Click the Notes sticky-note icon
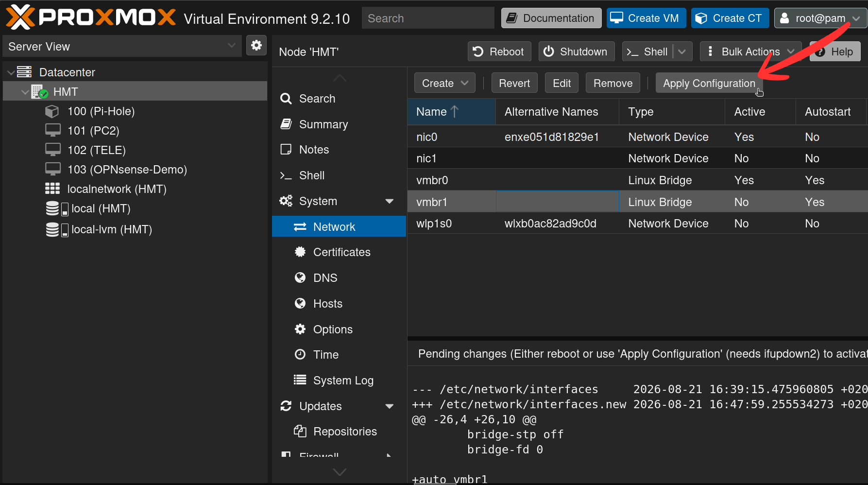This screenshot has width=868, height=485. 286,149
